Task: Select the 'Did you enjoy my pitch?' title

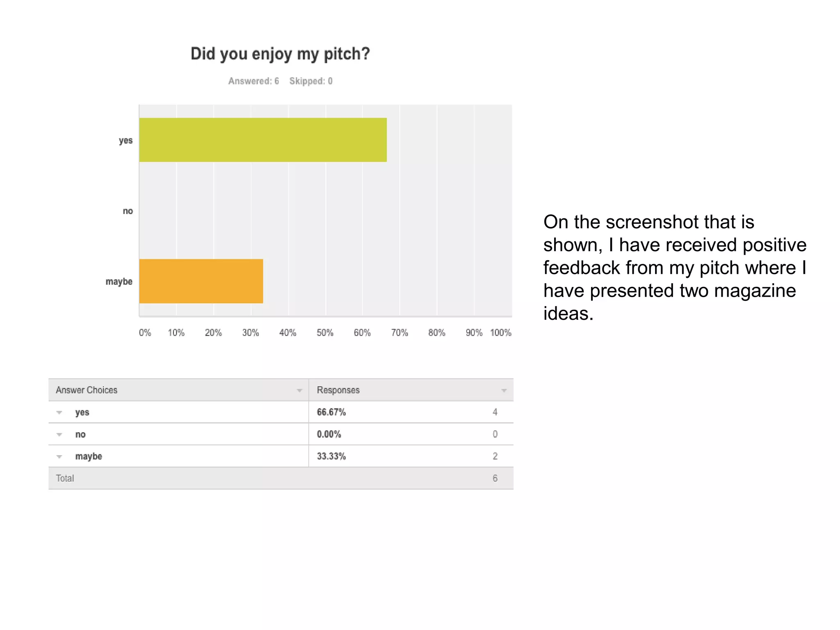Action: coord(280,54)
